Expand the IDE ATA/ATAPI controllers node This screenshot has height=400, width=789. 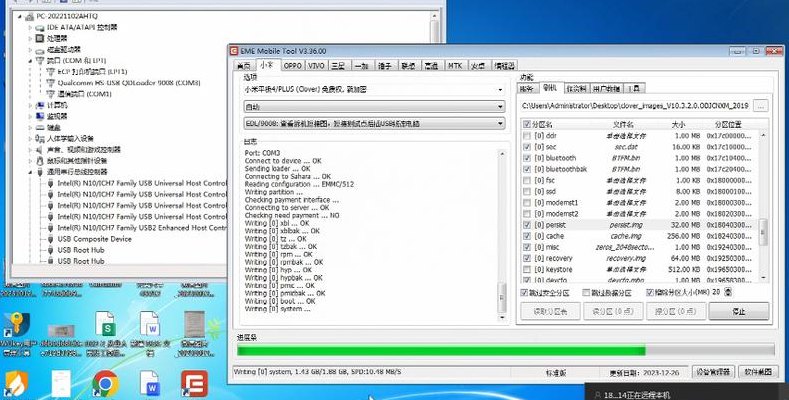[x=30, y=27]
